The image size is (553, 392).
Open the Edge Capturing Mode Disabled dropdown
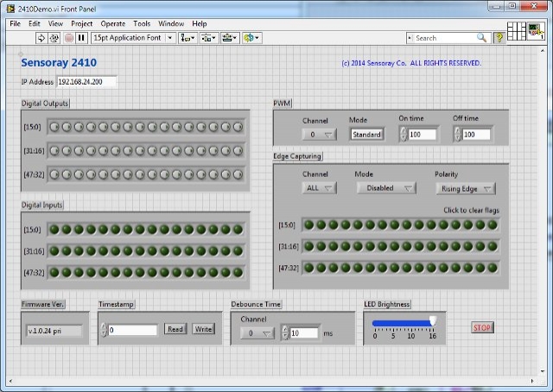tap(386, 188)
